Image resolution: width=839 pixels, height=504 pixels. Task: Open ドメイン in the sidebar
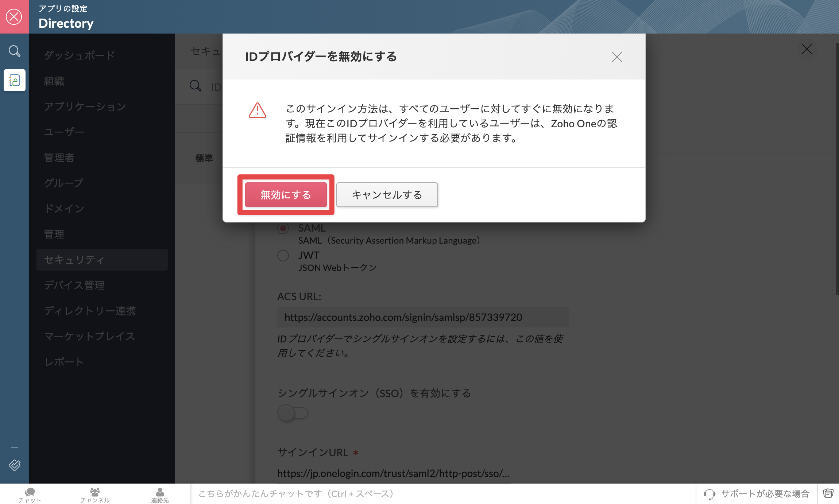point(64,209)
